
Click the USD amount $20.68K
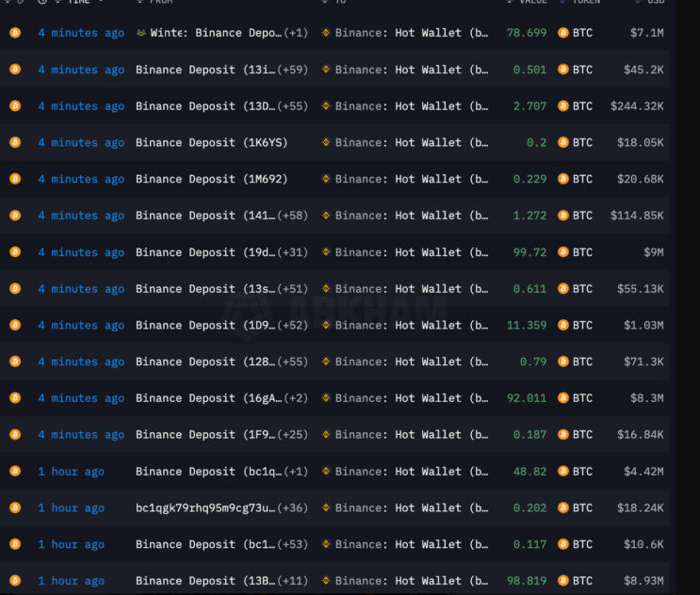641,179
